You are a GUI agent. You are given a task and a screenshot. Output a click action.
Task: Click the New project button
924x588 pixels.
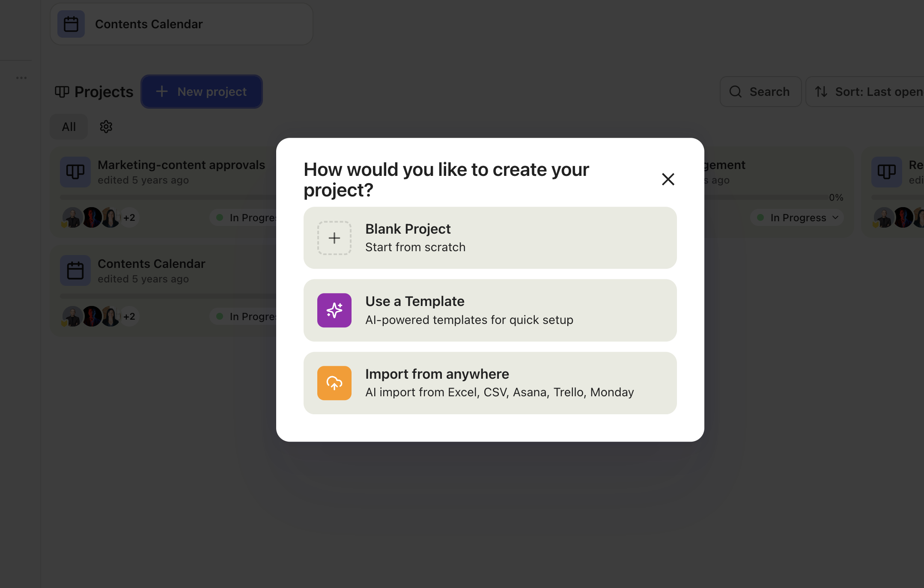coord(202,92)
